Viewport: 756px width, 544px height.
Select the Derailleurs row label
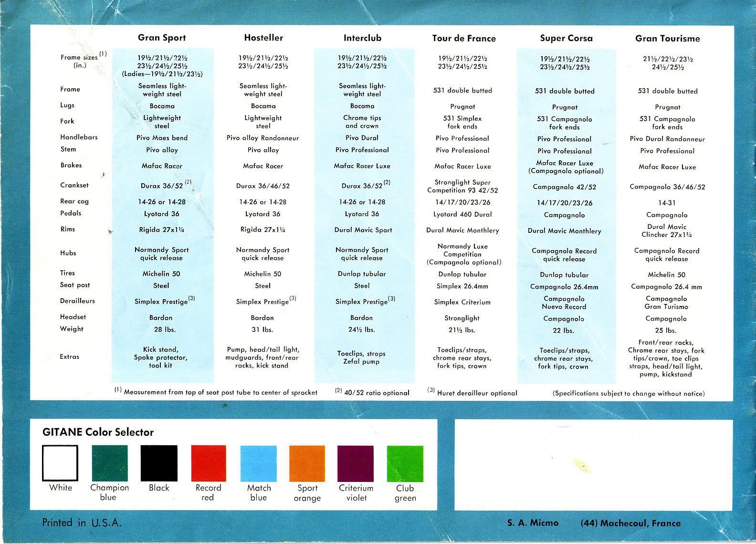click(x=77, y=301)
